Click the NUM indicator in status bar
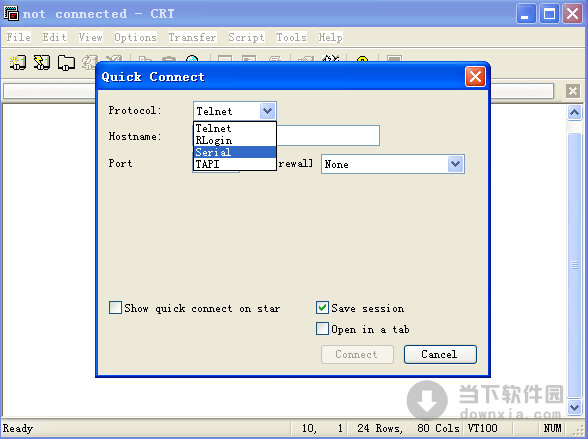This screenshot has width=588, height=439. coord(552,428)
